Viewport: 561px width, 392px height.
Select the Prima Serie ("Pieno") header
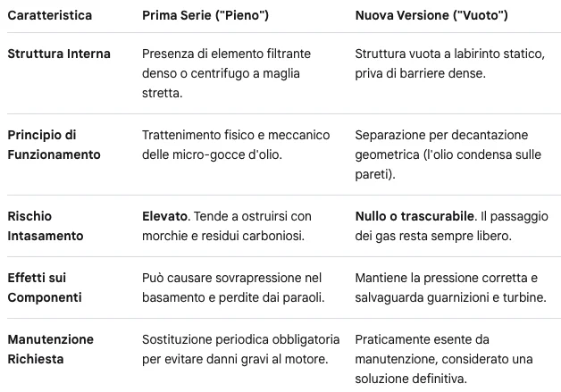pos(205,15)
